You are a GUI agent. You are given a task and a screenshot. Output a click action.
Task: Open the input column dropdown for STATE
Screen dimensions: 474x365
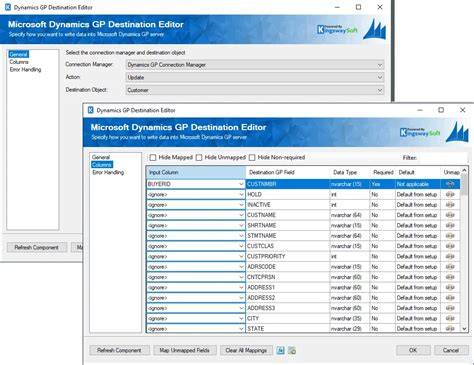(241, 329)
